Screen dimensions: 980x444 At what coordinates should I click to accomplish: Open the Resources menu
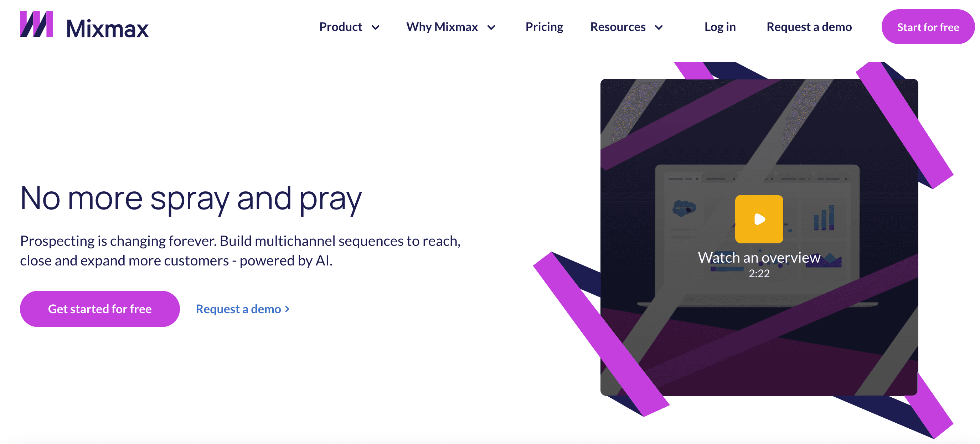coord(618,27)
